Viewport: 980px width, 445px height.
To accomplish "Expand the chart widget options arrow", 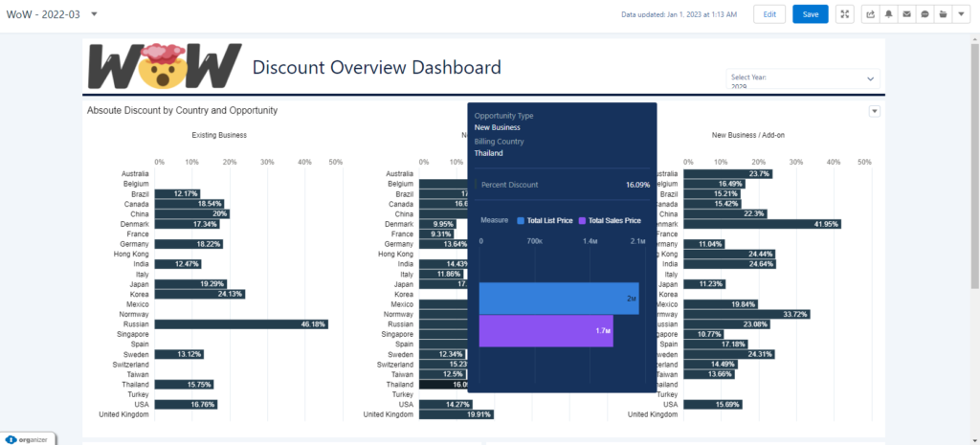I will point(874,111).
